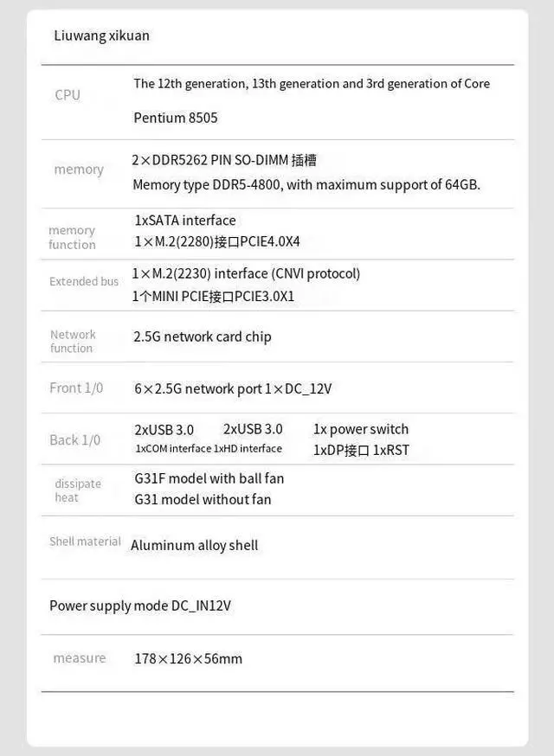Click the Front I/O row label
The height and width of the screenshot is (756, 554).
pyautogui.click(x=76, y=388)
